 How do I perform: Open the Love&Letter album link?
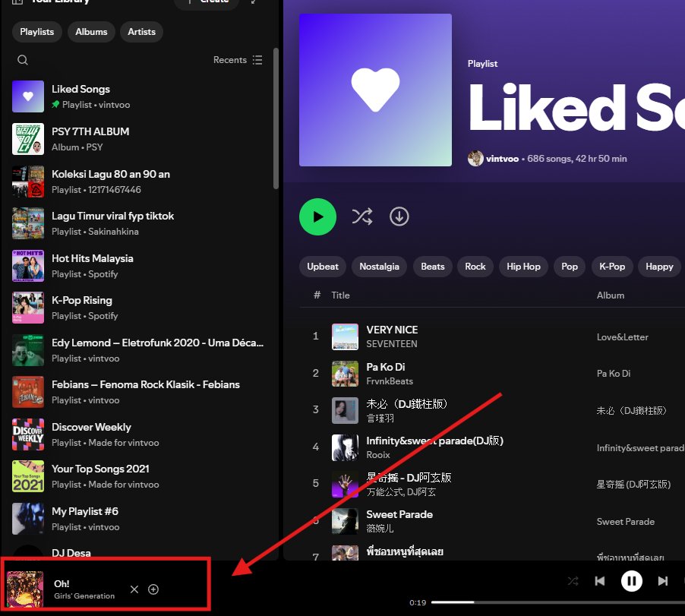click(x=623, y=336)
